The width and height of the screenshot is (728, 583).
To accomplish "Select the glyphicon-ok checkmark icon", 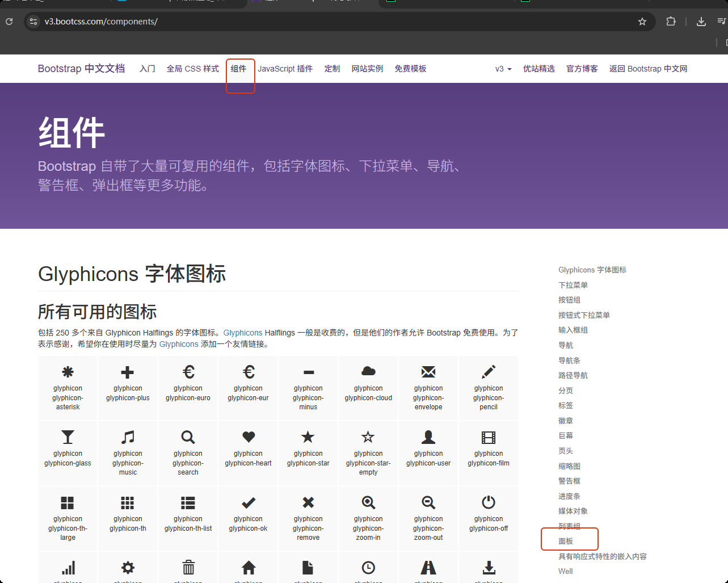I will (249, 502).
